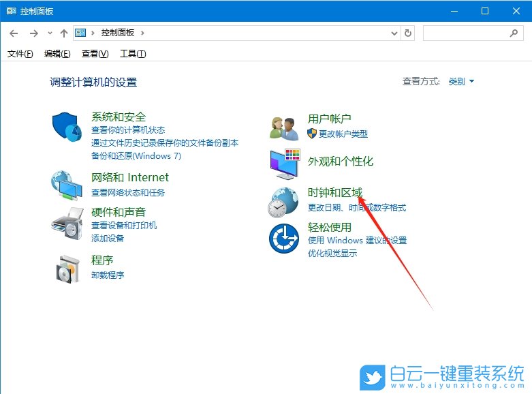The image size is (532, 394).
Task: Click Appearance and Personalization monitor icon
Action: [x=285, y=164]
